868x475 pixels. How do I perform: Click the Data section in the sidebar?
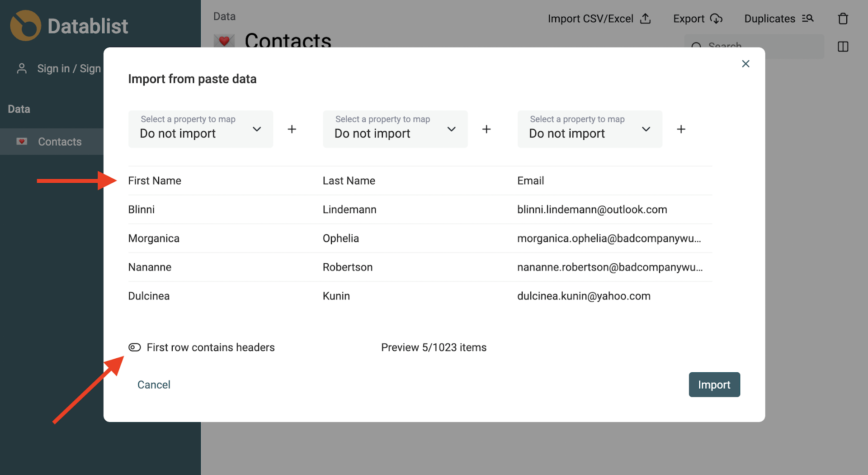click(19, 109)
